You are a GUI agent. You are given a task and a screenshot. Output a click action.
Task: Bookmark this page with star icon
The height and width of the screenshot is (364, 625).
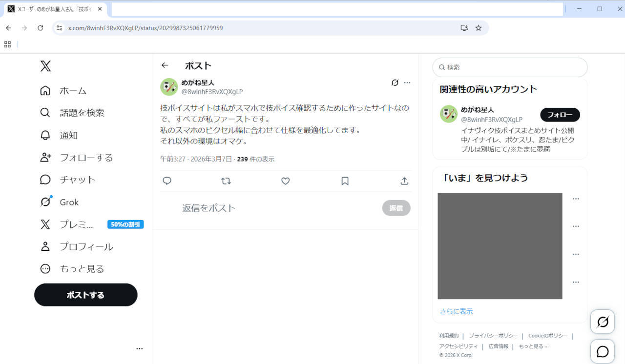click(x=479, y=28)
